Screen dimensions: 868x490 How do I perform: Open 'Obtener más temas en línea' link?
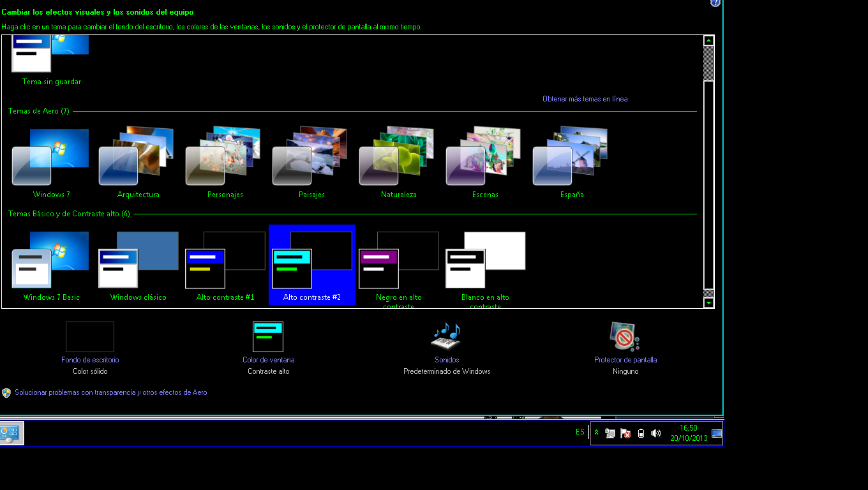[585, 99]
